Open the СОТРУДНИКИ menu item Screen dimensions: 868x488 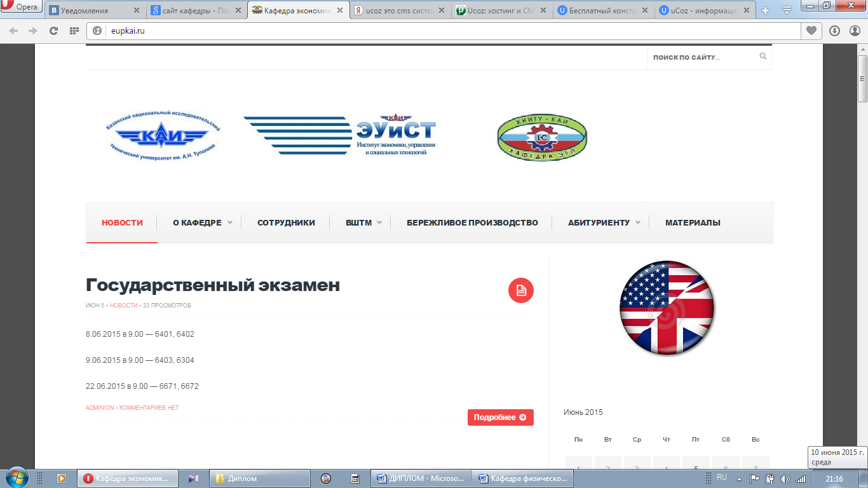286,223
